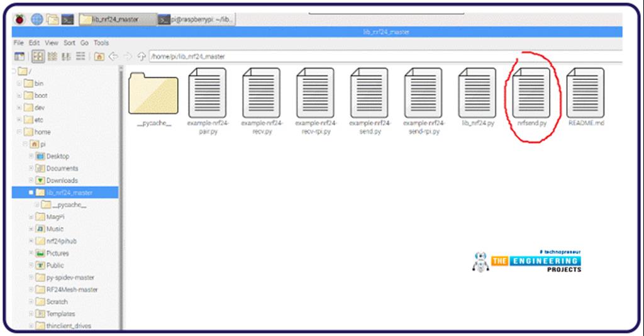Open the File Manager taskbar launcher

(x=53, y=20)
